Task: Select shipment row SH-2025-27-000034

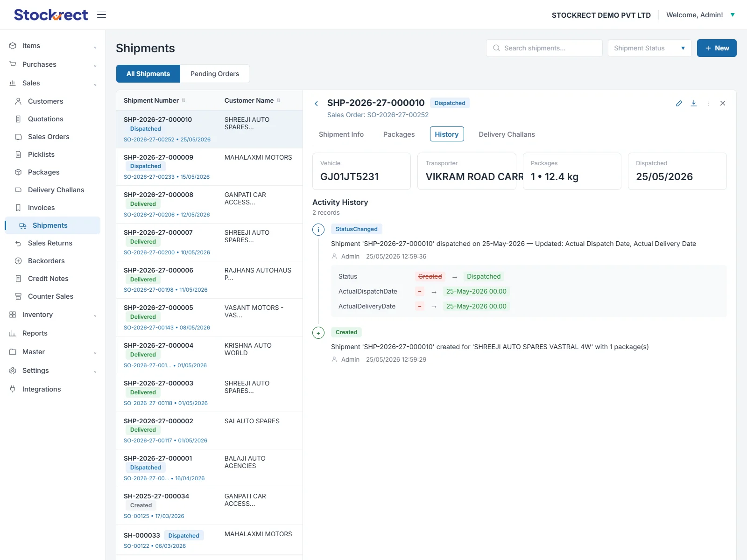Action: pos(209,506)
